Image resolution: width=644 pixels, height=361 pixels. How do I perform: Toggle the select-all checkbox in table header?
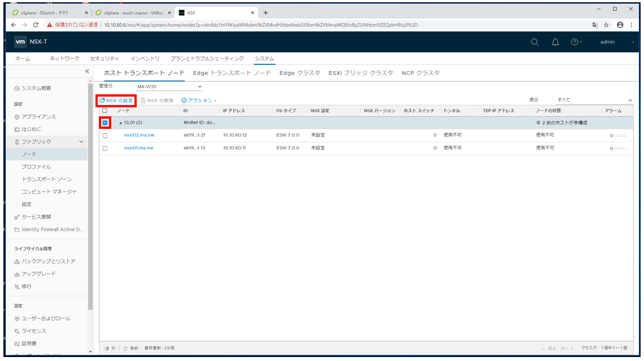tap(105, 111)
